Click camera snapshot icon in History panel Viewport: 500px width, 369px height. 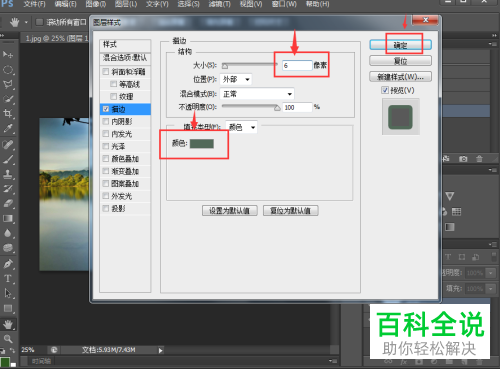[x=463, y=159]
